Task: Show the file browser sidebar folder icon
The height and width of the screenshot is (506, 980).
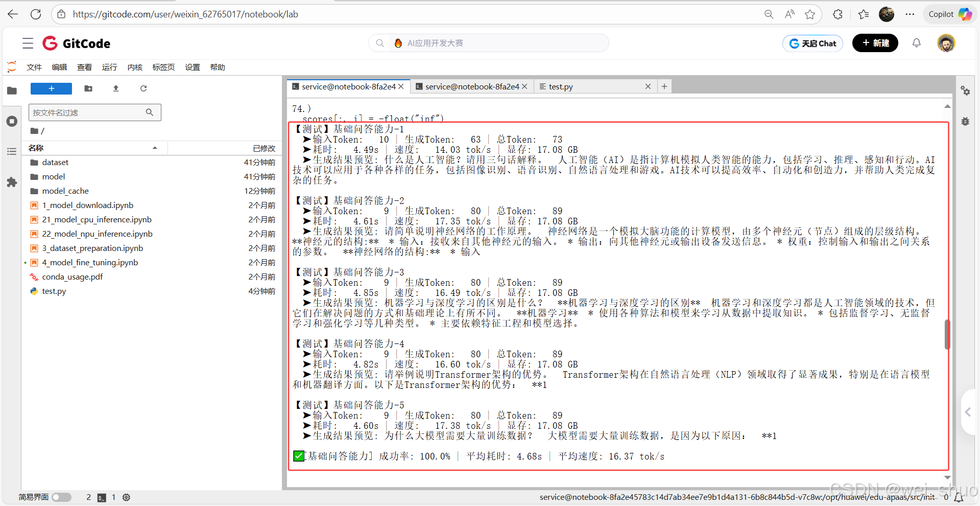Action: coord(12,90)
